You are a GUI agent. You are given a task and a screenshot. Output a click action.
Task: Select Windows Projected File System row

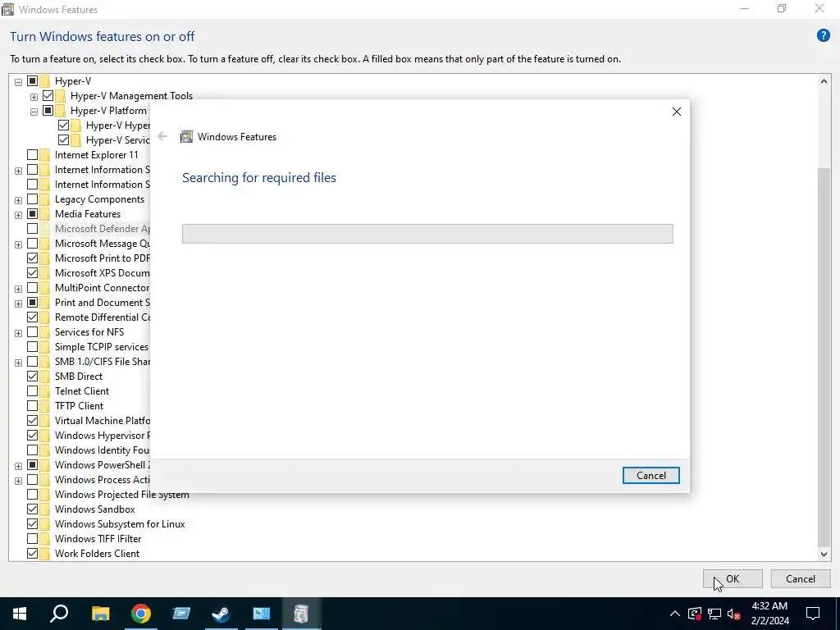coord(121,495)
